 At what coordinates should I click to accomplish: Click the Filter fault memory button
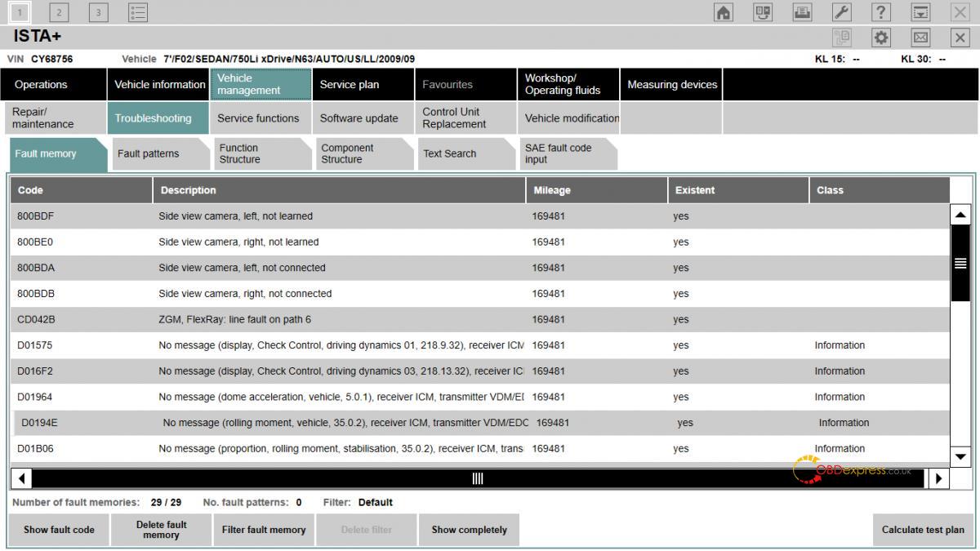264,530
